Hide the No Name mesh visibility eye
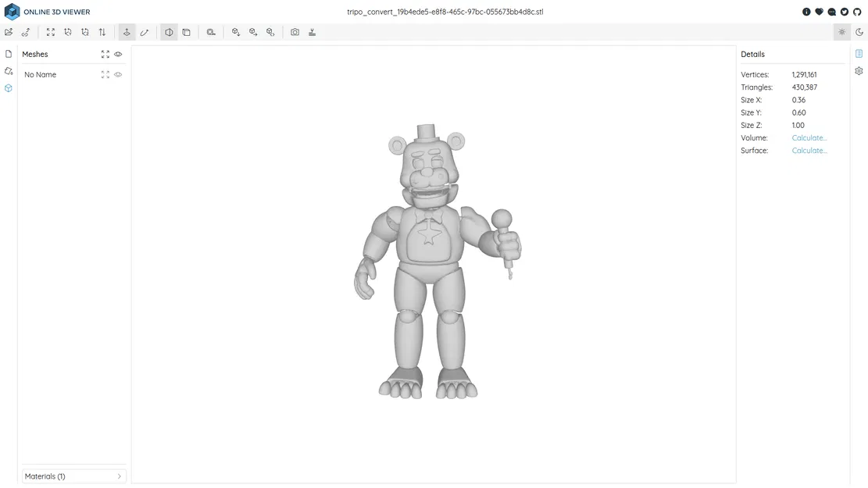This screenshot has width=868, height=488. click(x=117, y=74)
